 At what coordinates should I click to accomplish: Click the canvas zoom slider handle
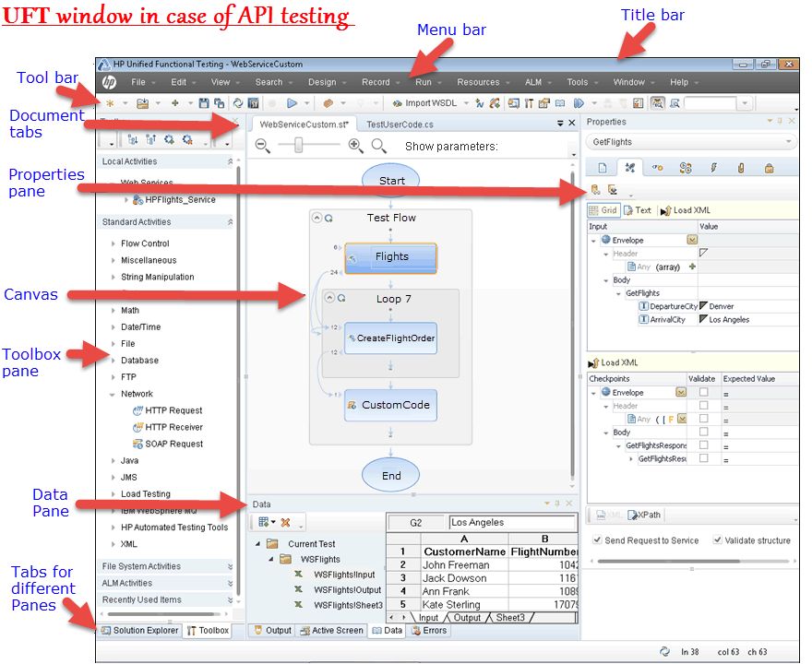pyautogui.click(x=299, y=146)
